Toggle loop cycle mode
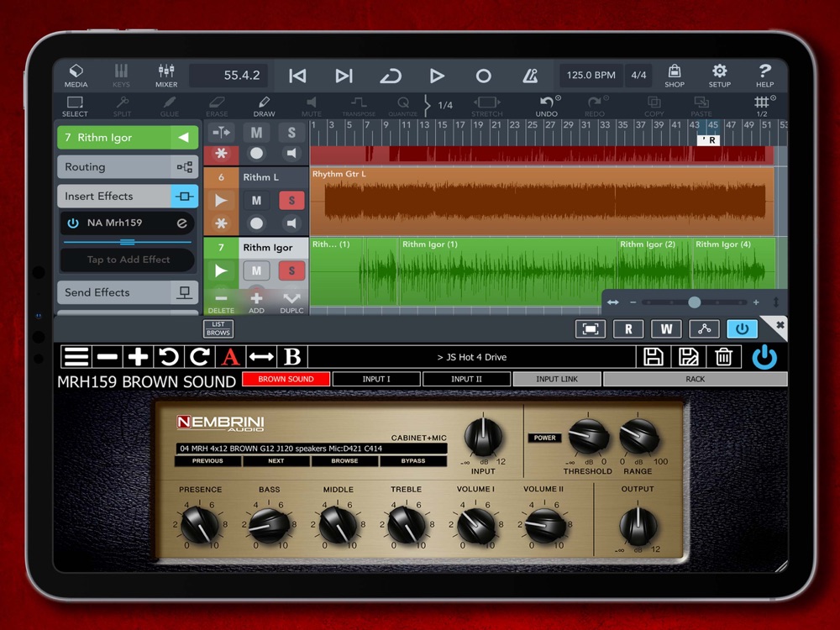 (391, 76)
